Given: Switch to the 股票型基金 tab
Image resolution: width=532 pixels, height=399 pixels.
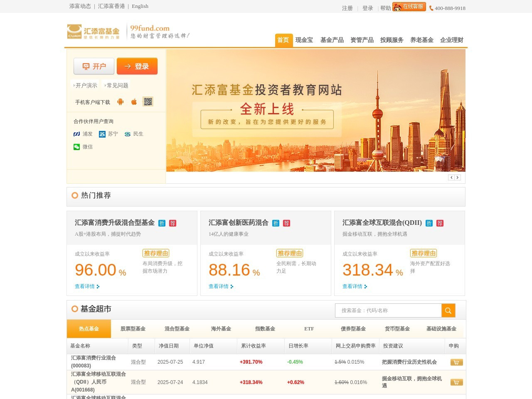Looking at the screenshot, I should pyautogui.click(x=132, y=329).
